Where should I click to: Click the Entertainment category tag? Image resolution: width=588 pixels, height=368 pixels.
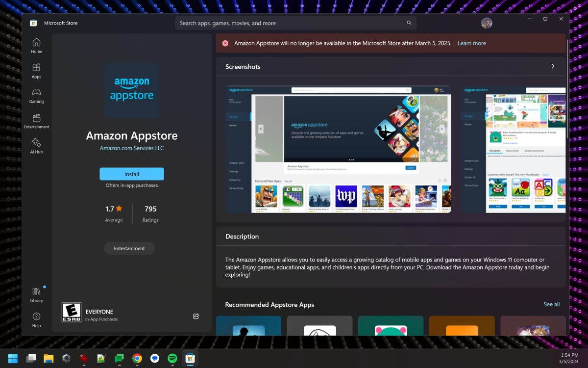[x=129, y=248]
